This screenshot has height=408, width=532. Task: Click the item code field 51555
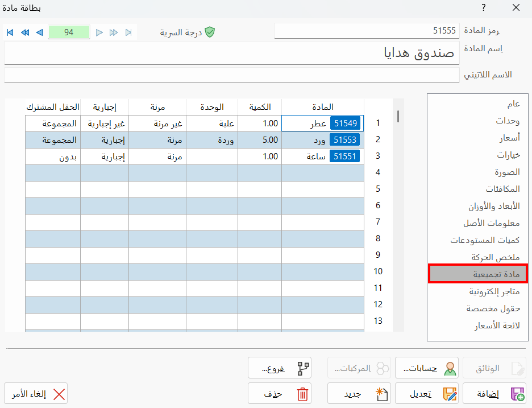[x=367, y=31]
